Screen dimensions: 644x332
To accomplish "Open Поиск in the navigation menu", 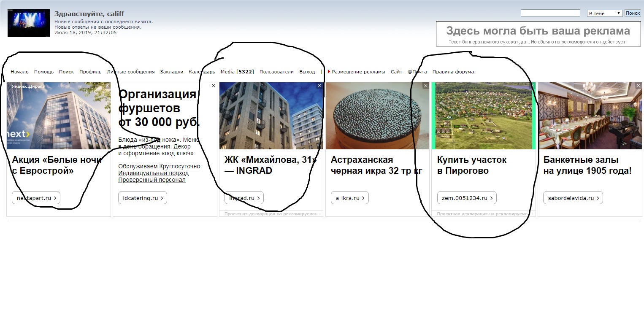I will coord(67,72).
